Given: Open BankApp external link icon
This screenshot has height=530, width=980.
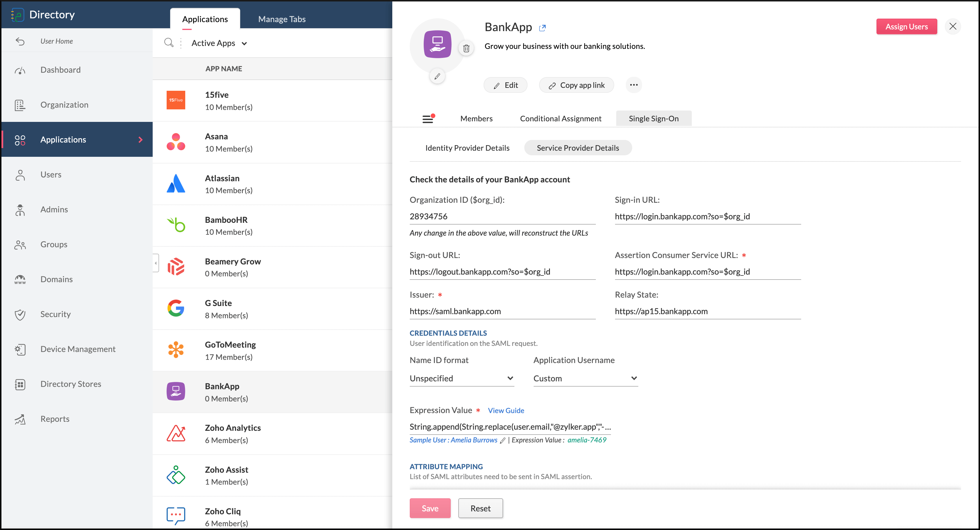Looking at the screenshot, I should pyautogui.click(x=542, y=28).
